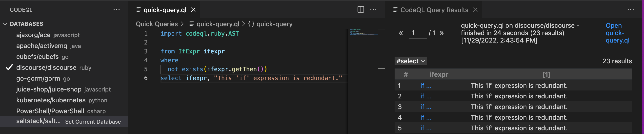Screen dimensions: 644x134
Task: Switch to the quick-query.ql editor tab
Action: (165, 10)
